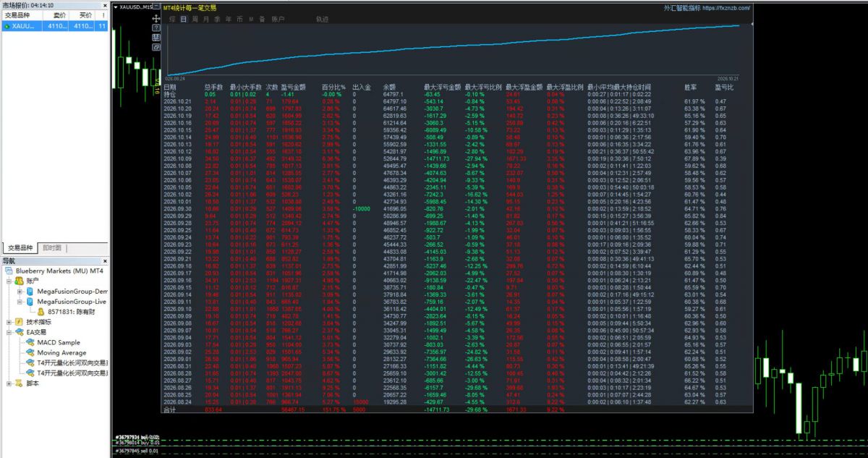Collapse the MegaFusionGroup-Live tree node
Screen dimensions: 868x458
(x=20, y=301)
